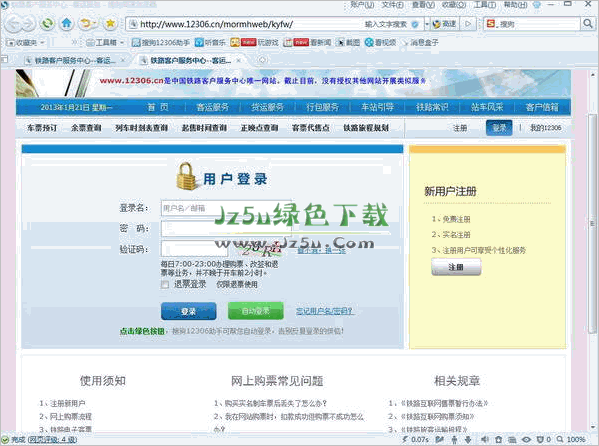Open the 消息盒子 message box
599x446 pixels.
coord(420,42)
